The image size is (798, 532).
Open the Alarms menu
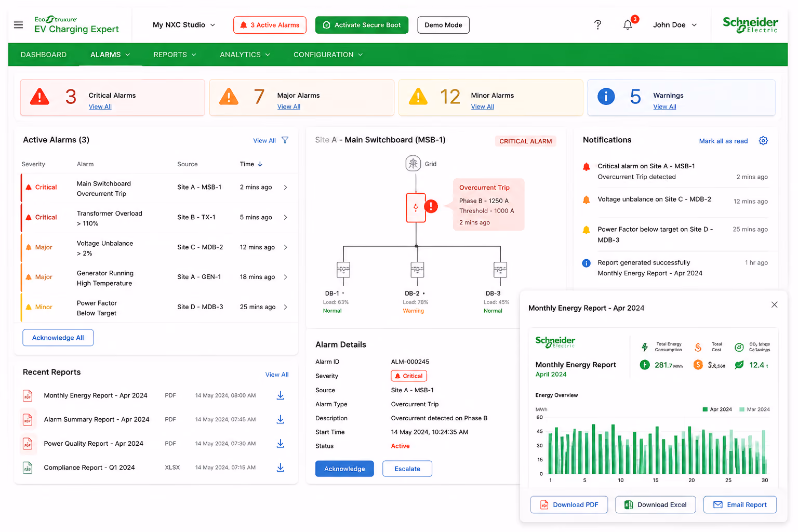[x=110, y=55]
